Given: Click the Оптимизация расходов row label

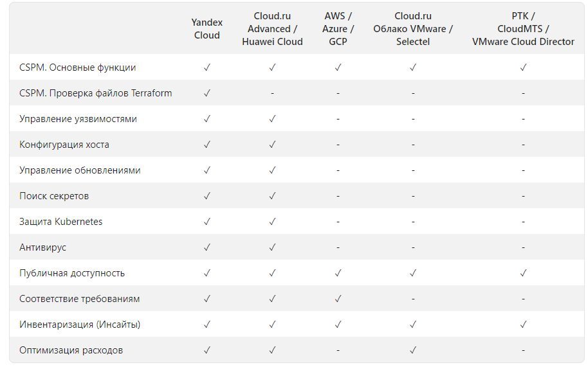Looking at the screenshot, I should 71,350.
